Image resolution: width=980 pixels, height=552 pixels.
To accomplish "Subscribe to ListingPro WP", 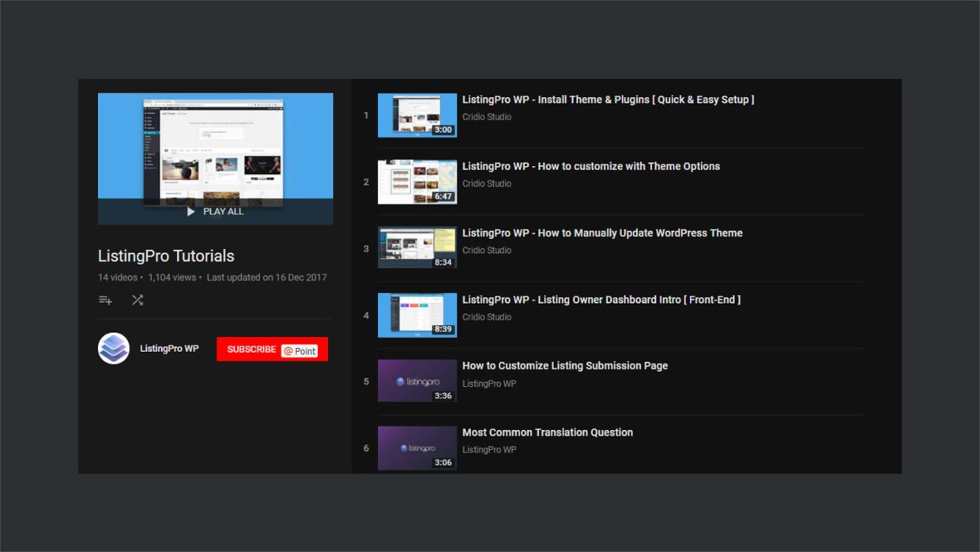I will (x=251, y=349).
